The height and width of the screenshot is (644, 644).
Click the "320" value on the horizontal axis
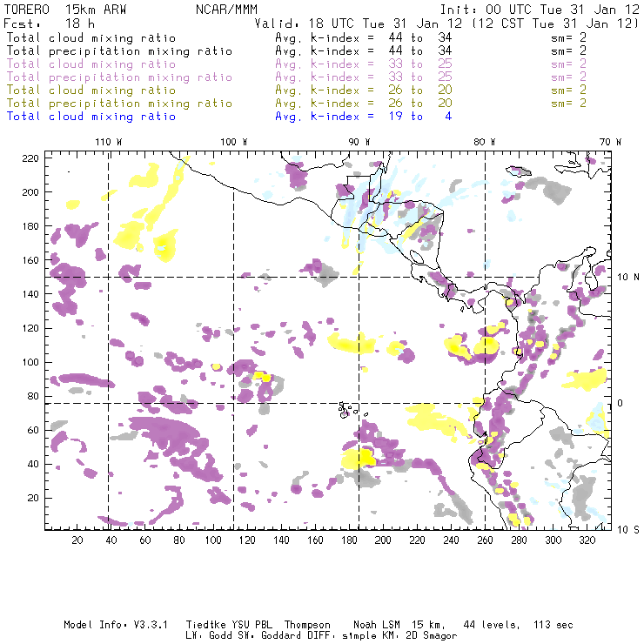coord(587,540)
